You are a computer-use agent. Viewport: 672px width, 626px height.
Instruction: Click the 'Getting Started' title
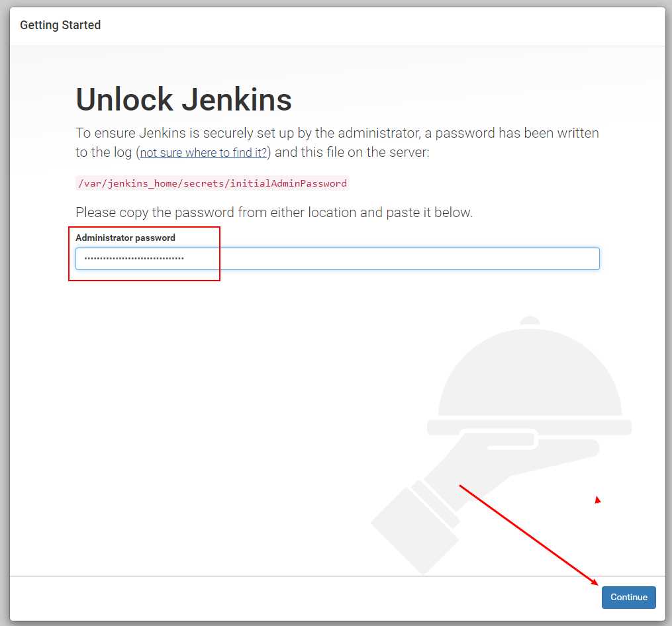(60, 25)
